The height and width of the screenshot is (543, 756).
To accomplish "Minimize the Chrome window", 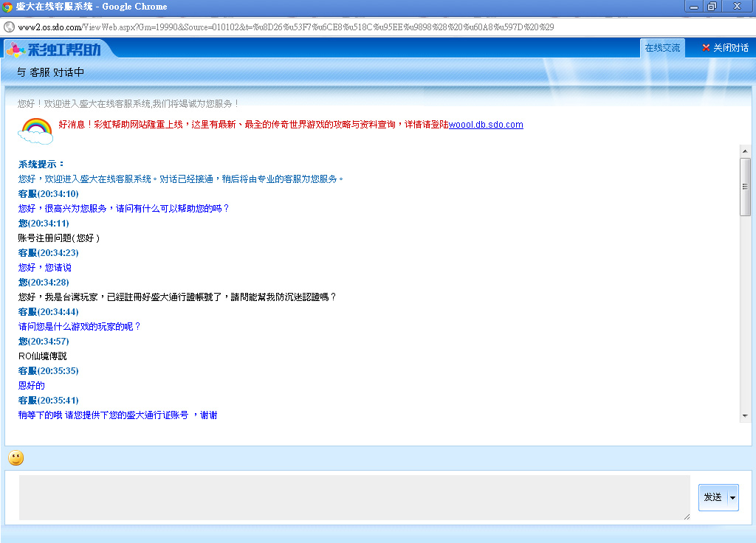I will 694,7.
